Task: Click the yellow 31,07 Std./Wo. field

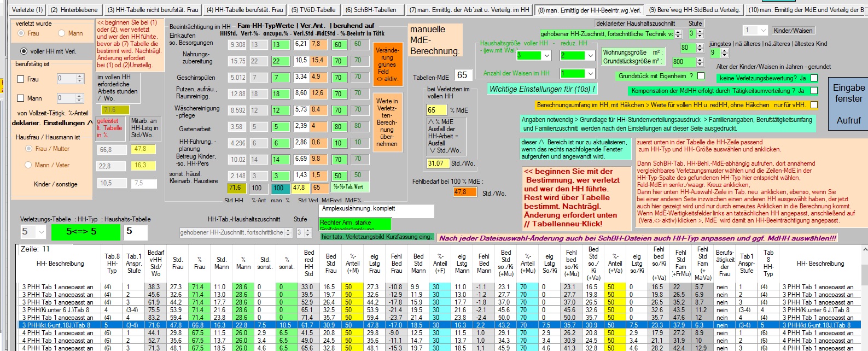Action: [x=438, y=163]
